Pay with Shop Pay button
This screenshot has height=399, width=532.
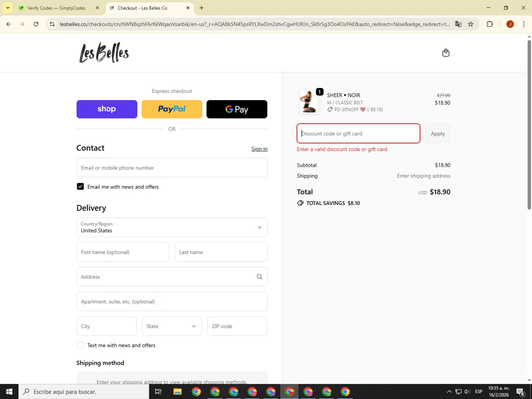[107, 109]
